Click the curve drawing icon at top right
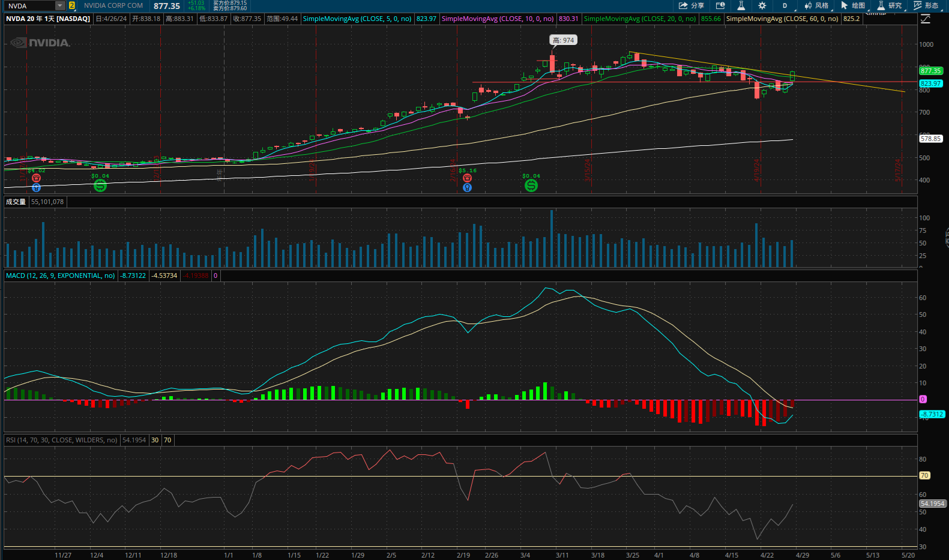Image resolution: width=949 pixels, height=560 pixels. point(926,19)
